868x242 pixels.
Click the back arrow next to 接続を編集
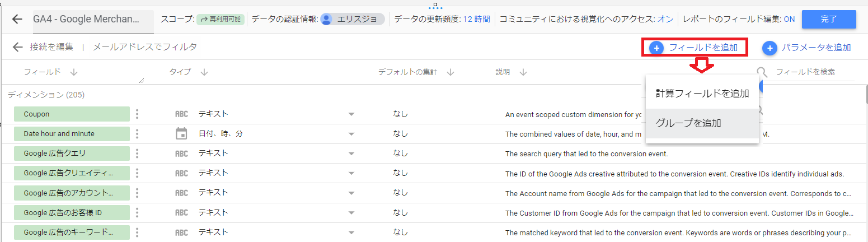[18, 47]
